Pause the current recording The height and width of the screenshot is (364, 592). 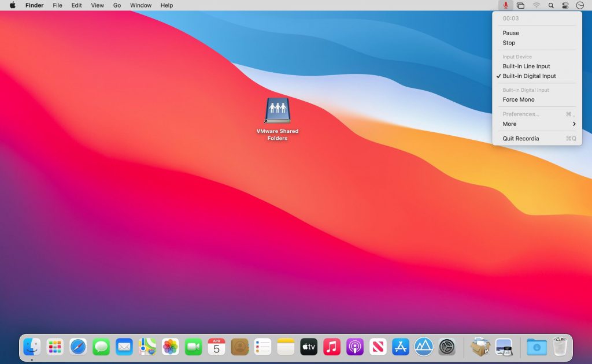click(x=510, y=34)
